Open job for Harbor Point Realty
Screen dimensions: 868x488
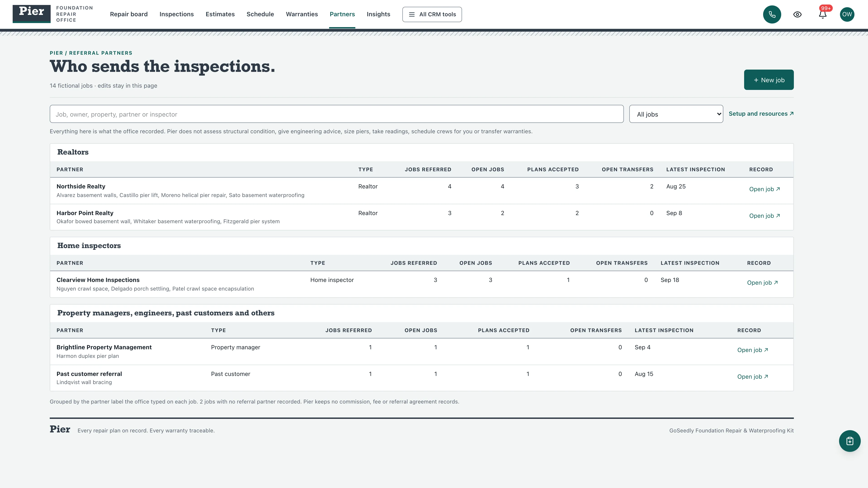(764, 216)
